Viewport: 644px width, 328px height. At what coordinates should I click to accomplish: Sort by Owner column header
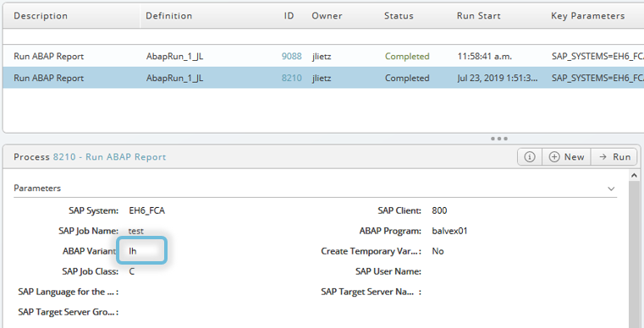coord(327,15)
